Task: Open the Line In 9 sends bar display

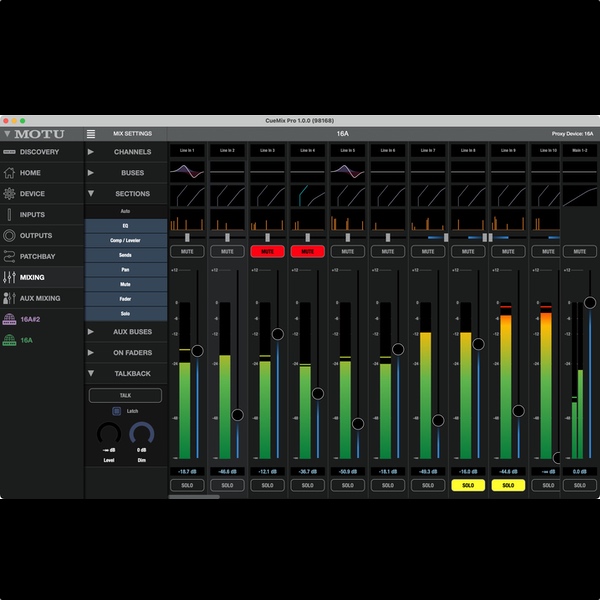Action: click(x=508, y=220)
